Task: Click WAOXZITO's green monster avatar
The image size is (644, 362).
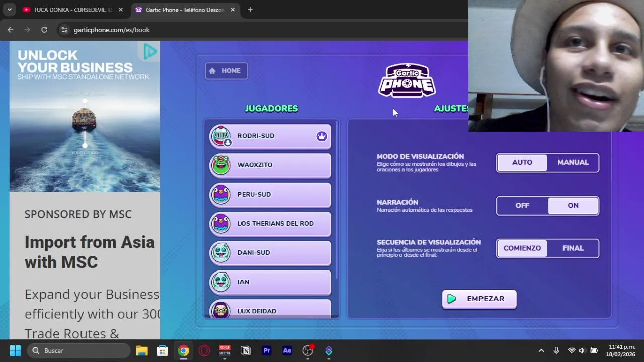Action: [221, 165]
